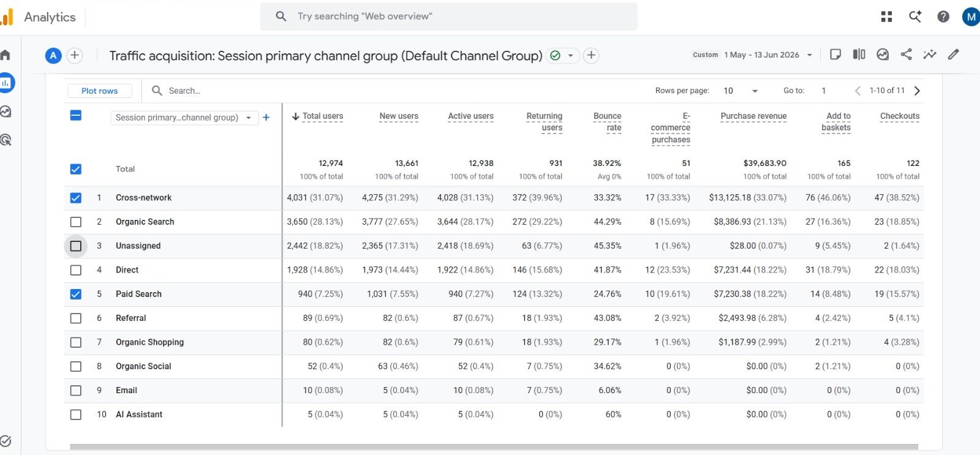This screenshot has width=980, height=455.
Task: Open the Advertising icon in left sidebar
Action: tap(6, 140)
